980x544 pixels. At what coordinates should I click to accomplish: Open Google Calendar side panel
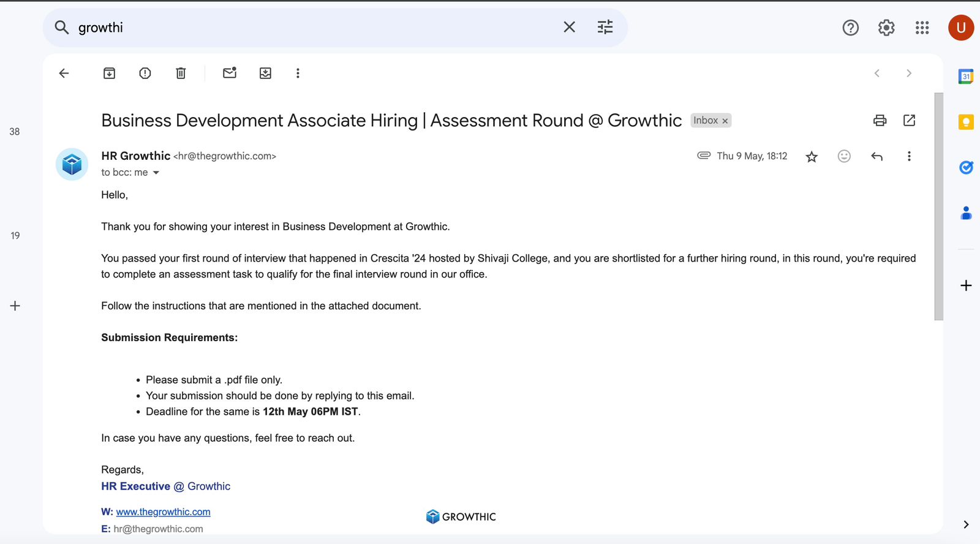tap(966, 77)
